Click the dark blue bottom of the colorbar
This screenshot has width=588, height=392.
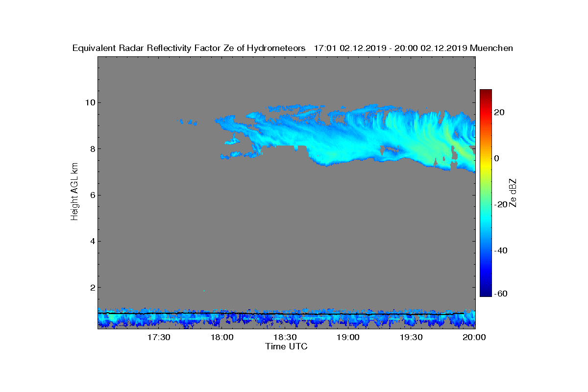tap(486, 293)
